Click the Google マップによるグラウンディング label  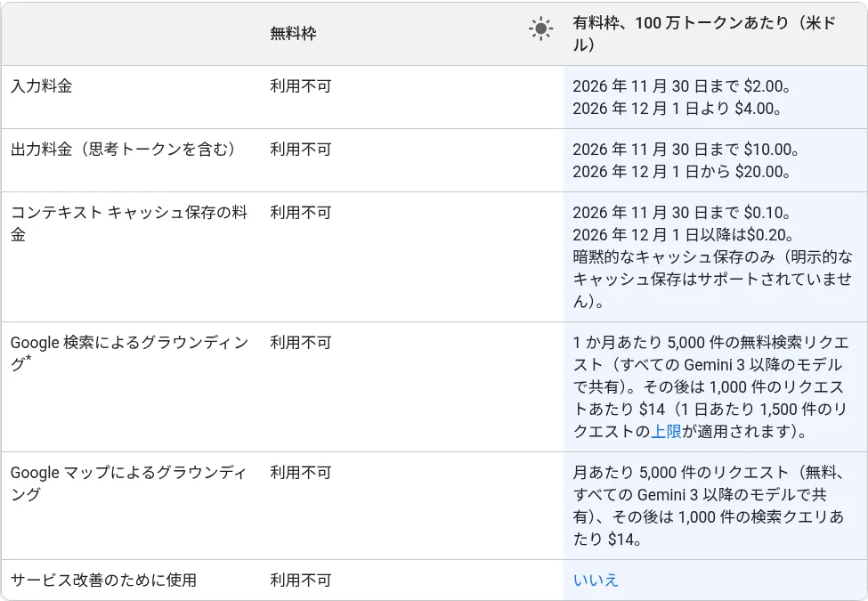[128, 483]
